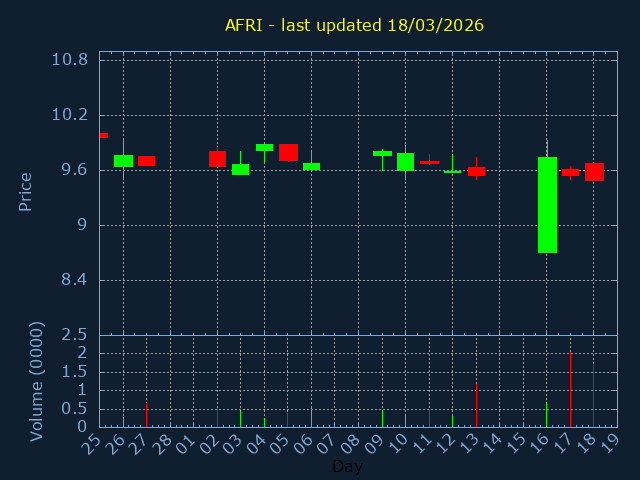The width and height of the screenshot is (640, 480).
Task: Click the 10.8 price axis label
Action: pos(69,59)
